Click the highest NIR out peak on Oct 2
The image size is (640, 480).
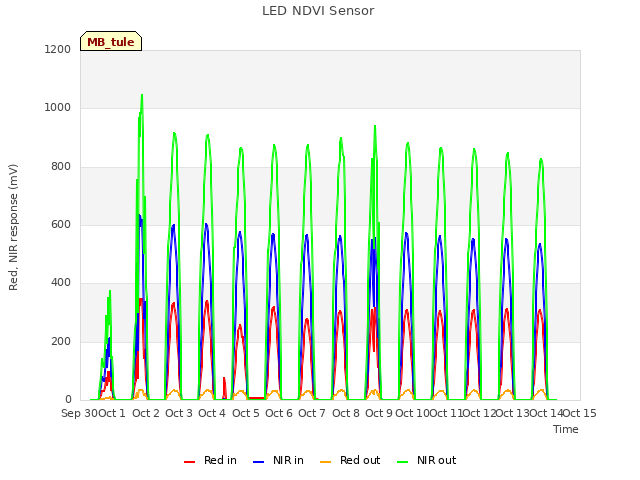pyautogui.click(x=142, y=95)
